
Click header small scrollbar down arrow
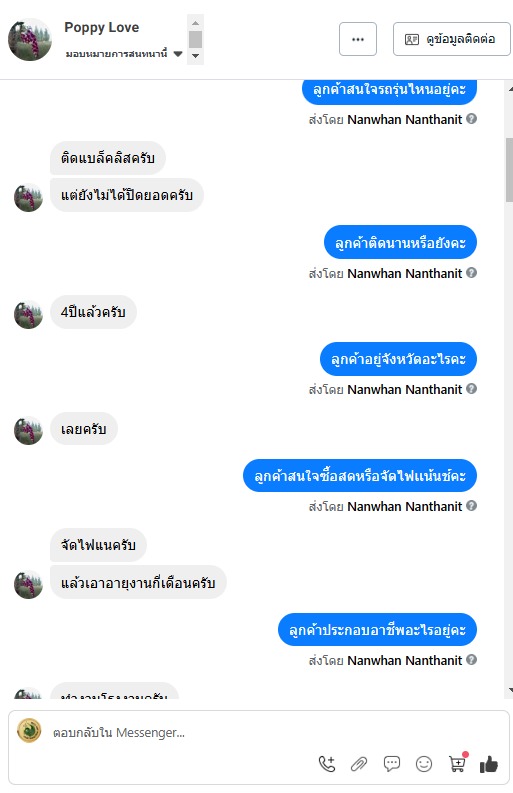195,56
